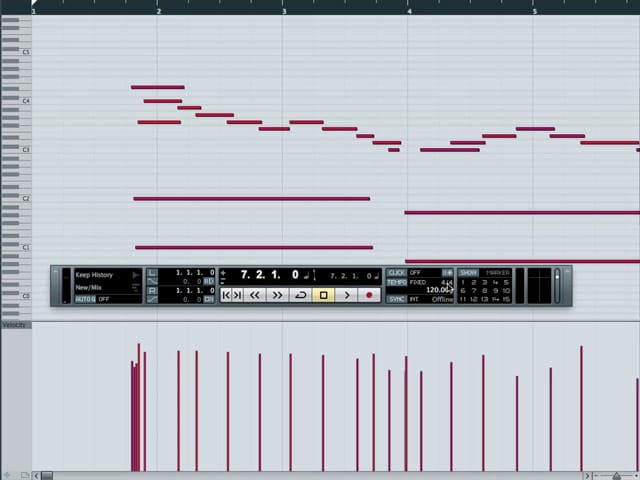Click the right locator position value
640x480 pixels.
[x=195, y=291]
